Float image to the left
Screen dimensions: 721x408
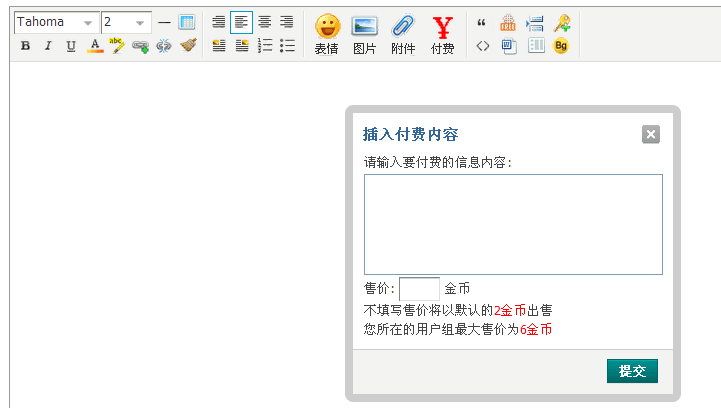[x=219, y=46]
